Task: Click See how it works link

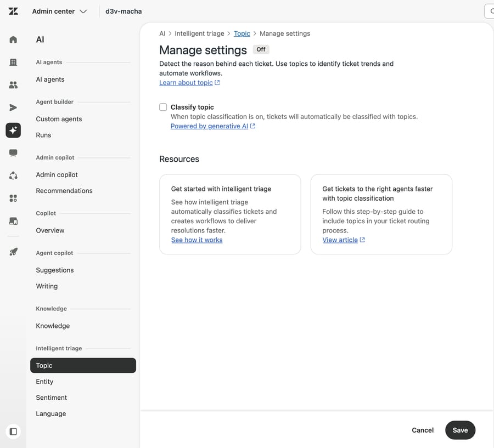Action: [197, 240]
